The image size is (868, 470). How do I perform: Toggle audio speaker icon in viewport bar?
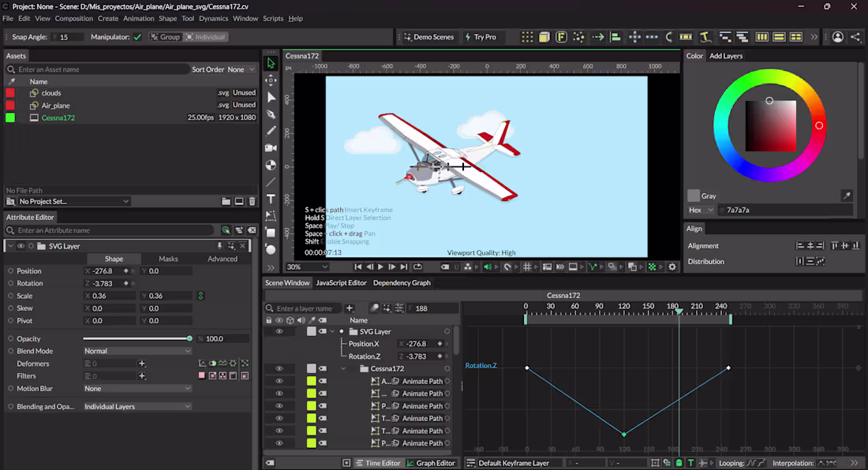click(487, 267)
